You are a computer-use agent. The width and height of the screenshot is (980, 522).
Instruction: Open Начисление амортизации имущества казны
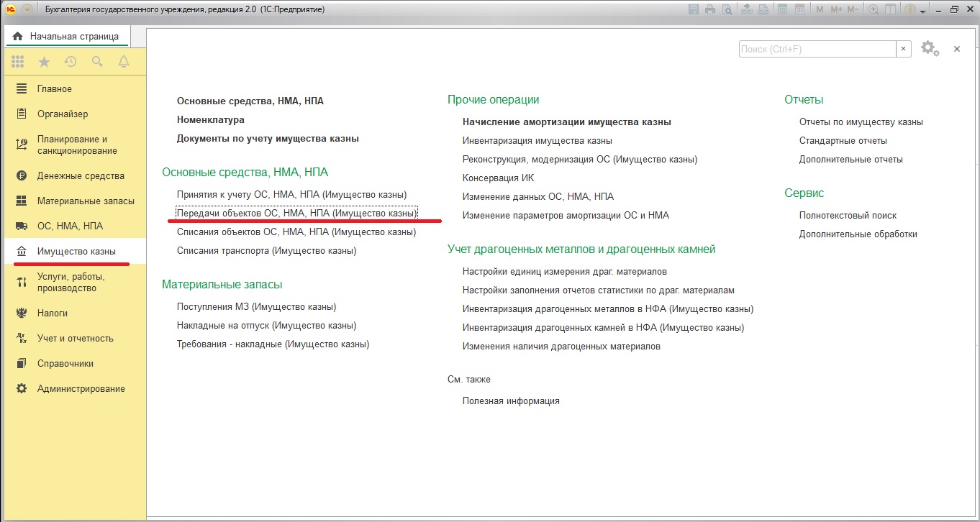tap(566, 122)
